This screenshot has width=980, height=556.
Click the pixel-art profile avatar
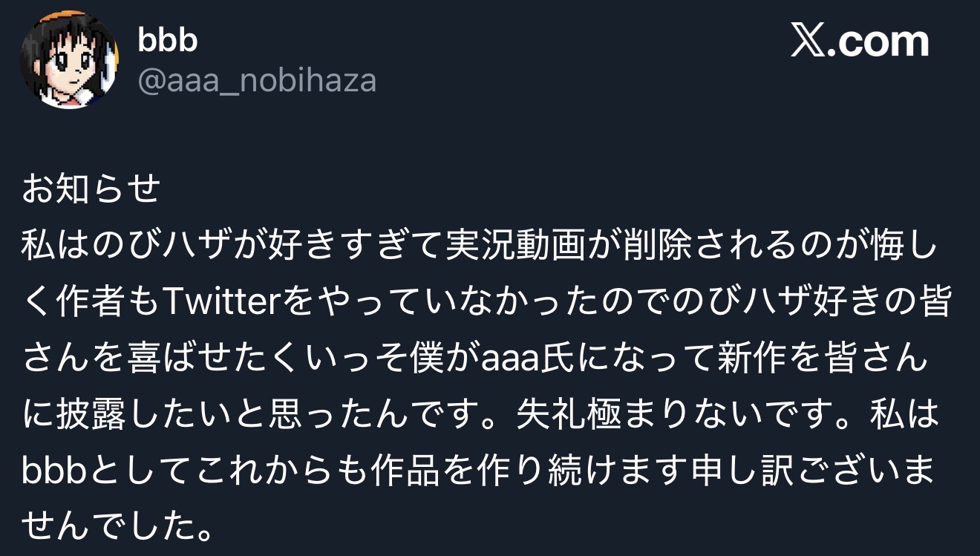(x=68, y=59)
